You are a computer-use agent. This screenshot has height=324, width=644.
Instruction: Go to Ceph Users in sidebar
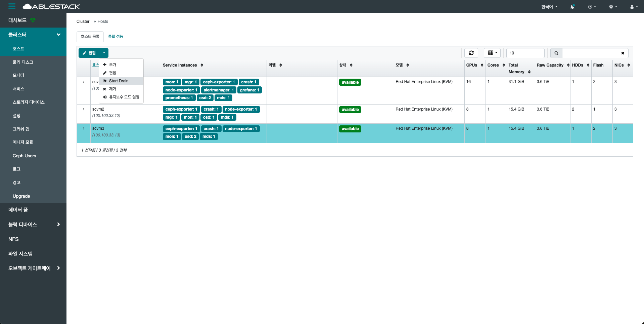click(x=24, y=156)
